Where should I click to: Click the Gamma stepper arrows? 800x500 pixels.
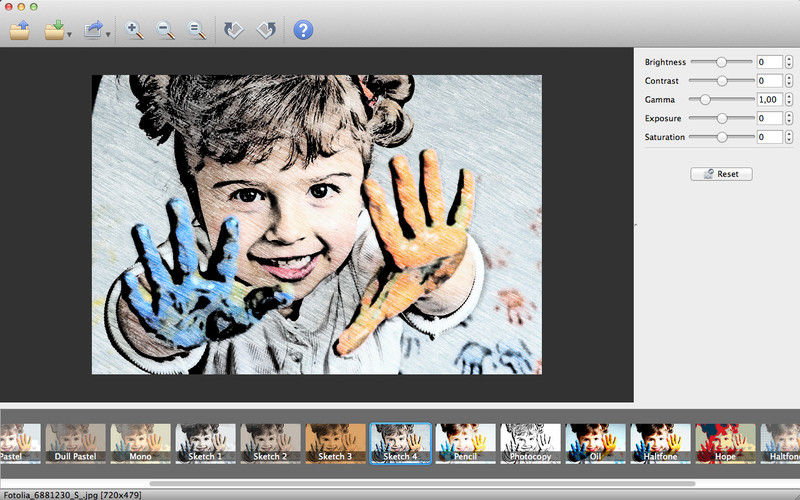tap(789, 99)
